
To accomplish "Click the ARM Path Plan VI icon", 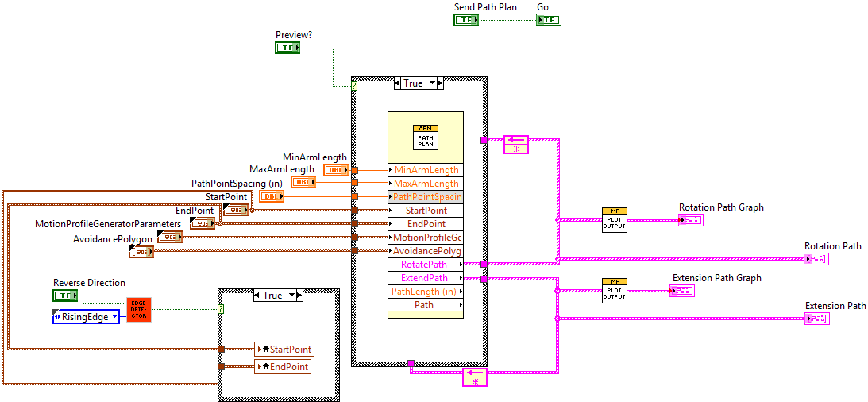I will [425, 137].
